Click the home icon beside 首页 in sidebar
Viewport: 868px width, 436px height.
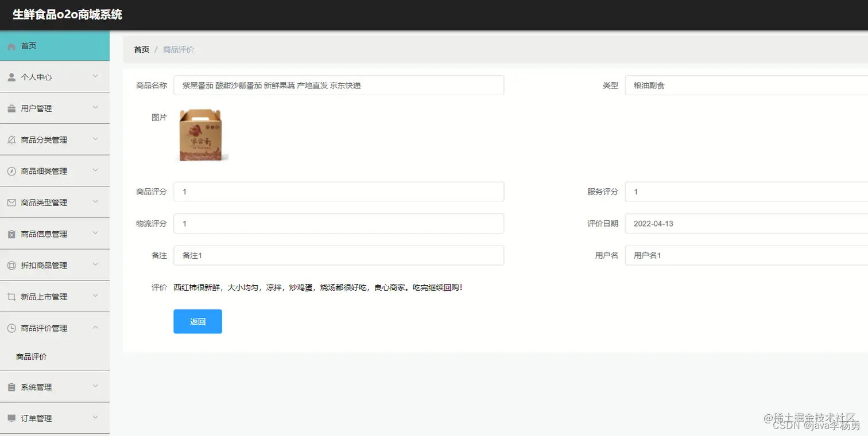point(11,46)
